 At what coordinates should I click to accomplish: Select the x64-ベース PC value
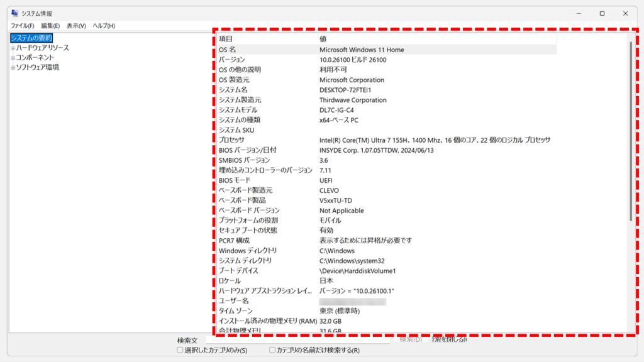point(339,120)
